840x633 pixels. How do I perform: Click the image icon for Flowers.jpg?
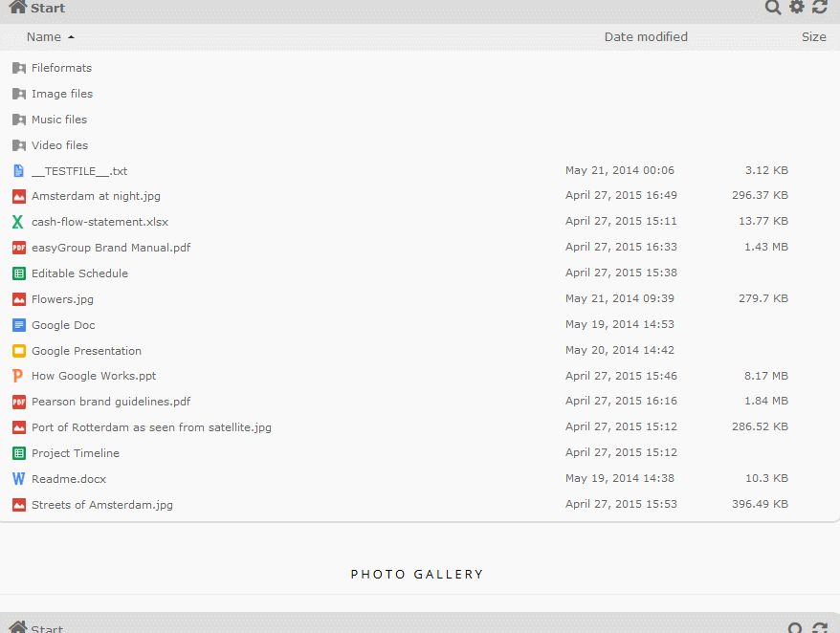click(19, 299)
